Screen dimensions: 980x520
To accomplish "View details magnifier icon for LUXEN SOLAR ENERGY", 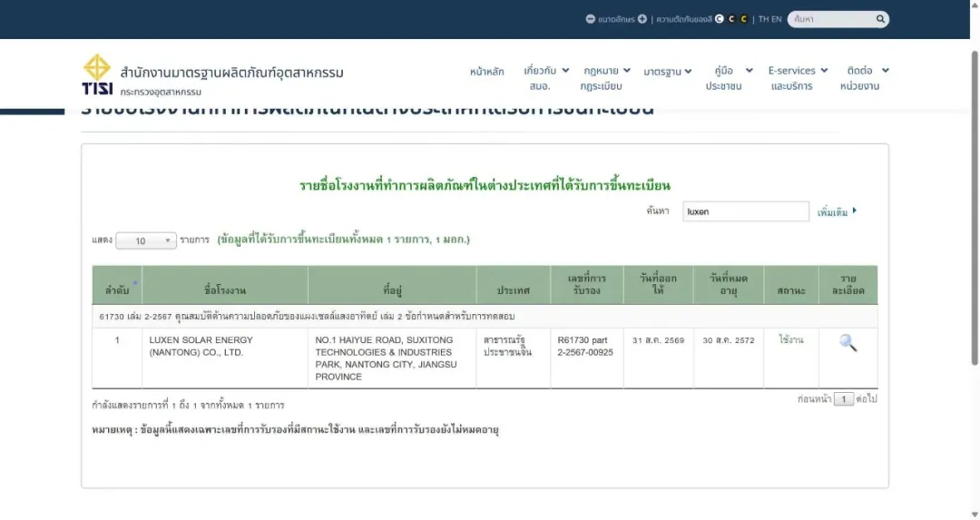I will [848, 342].
